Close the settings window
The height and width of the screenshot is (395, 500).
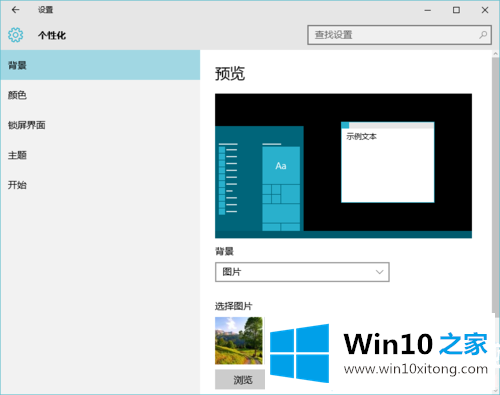pyautogui.click(x=485, y=10)
